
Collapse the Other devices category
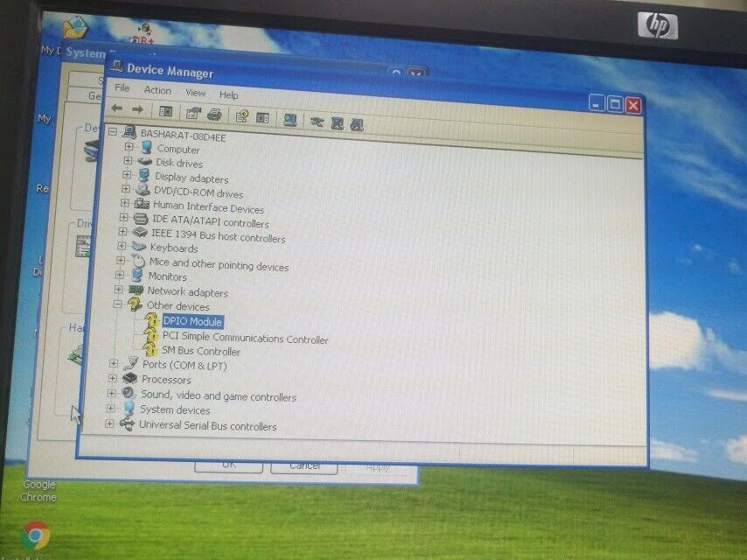118,304
